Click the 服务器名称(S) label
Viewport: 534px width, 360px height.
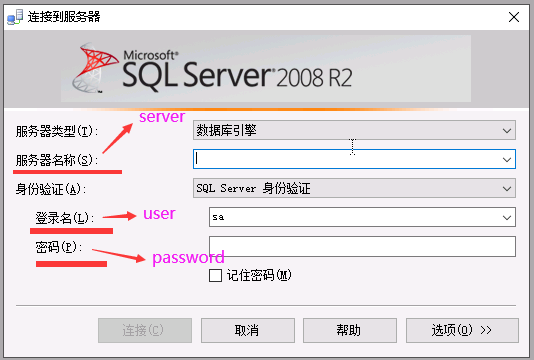[x=57, y=160]
